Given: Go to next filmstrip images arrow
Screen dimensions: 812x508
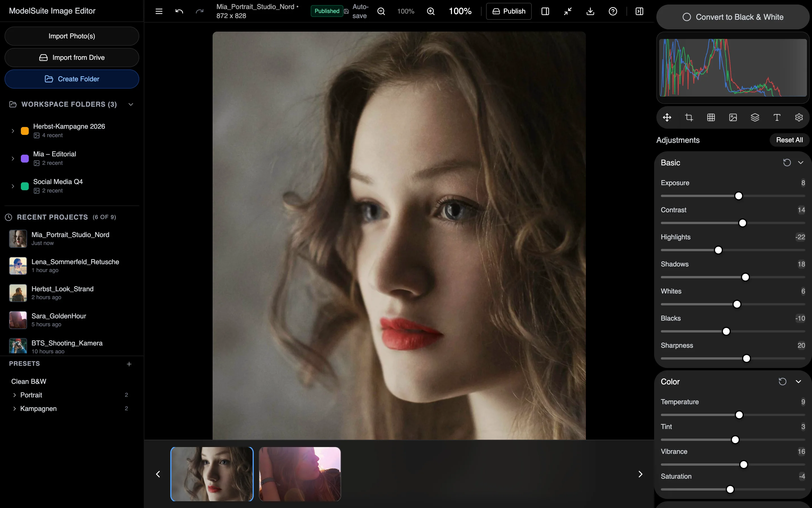Looking at the screenshot, I should (640, 474).
